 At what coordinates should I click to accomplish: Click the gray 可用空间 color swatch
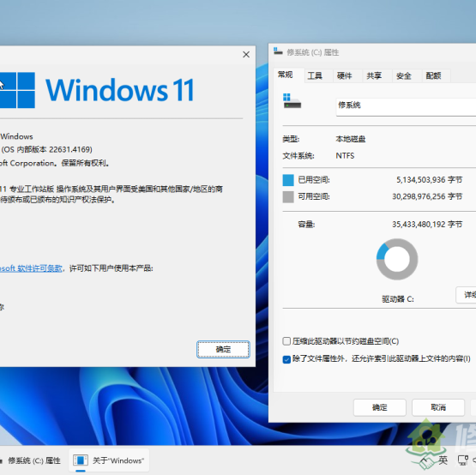tap(288, 196)
